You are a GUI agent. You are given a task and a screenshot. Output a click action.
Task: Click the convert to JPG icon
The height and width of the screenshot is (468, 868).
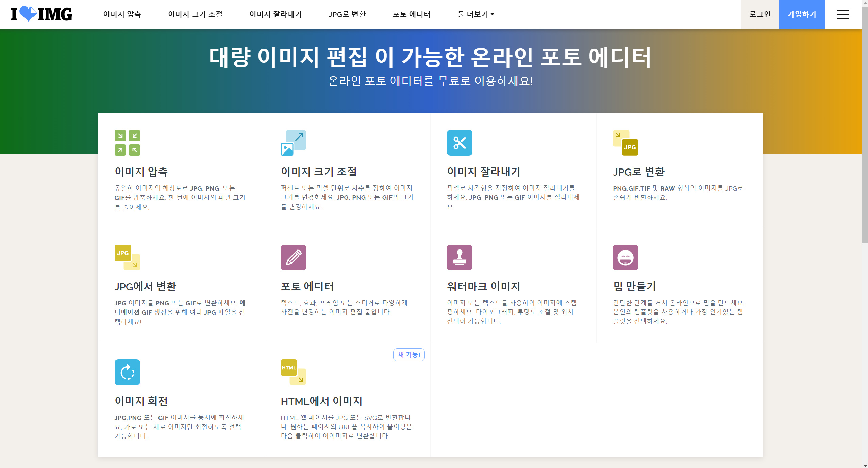(625, 143)
